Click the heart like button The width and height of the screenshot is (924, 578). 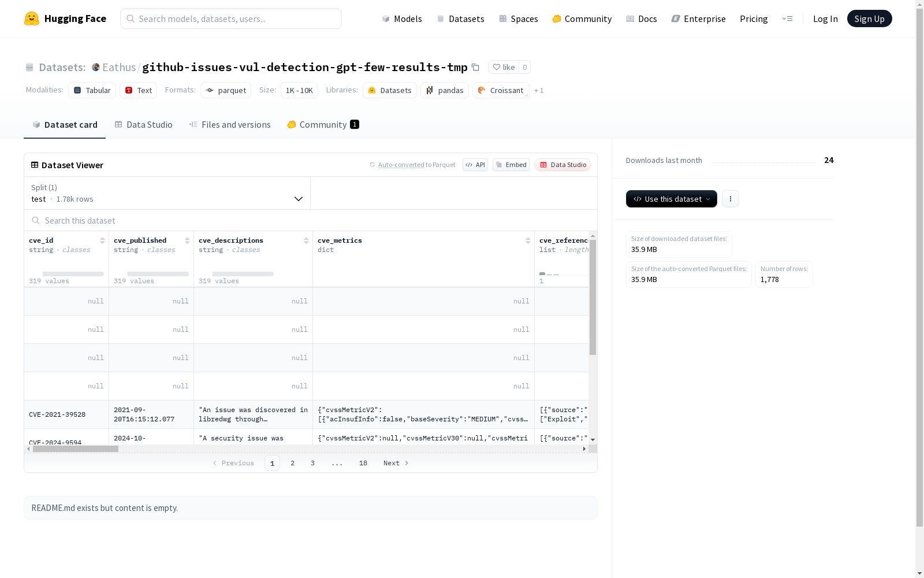504,67
